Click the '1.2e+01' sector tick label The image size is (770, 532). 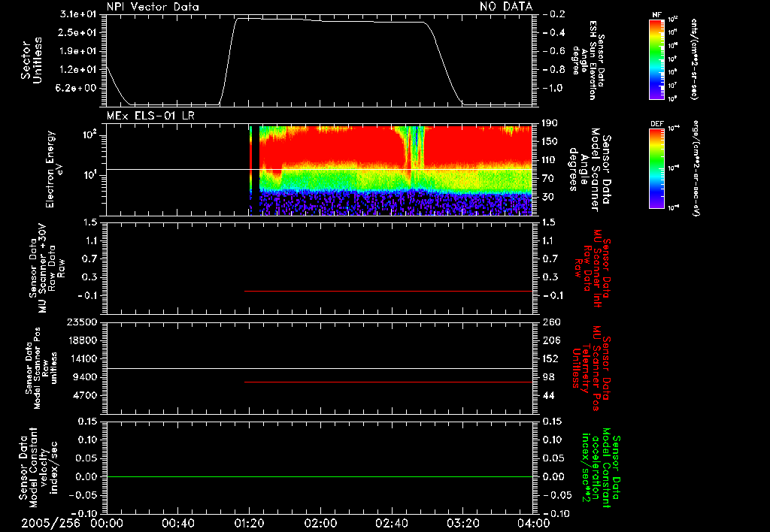tap(78, 70)
